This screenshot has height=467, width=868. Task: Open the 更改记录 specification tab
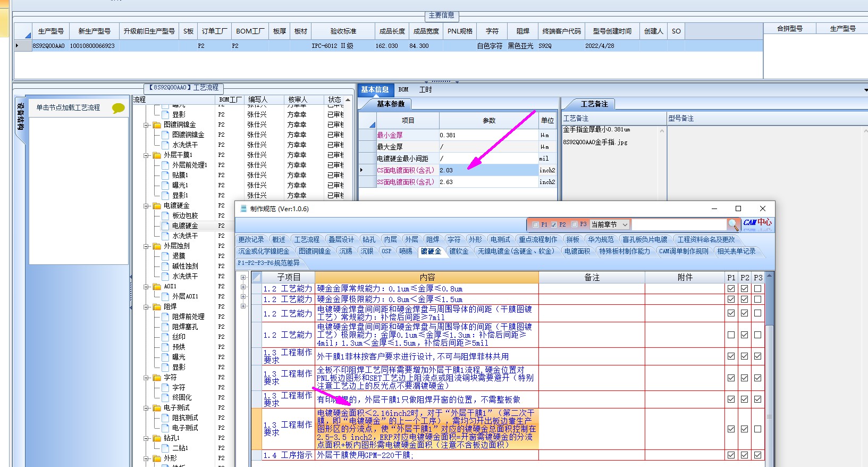coord(251,239)
